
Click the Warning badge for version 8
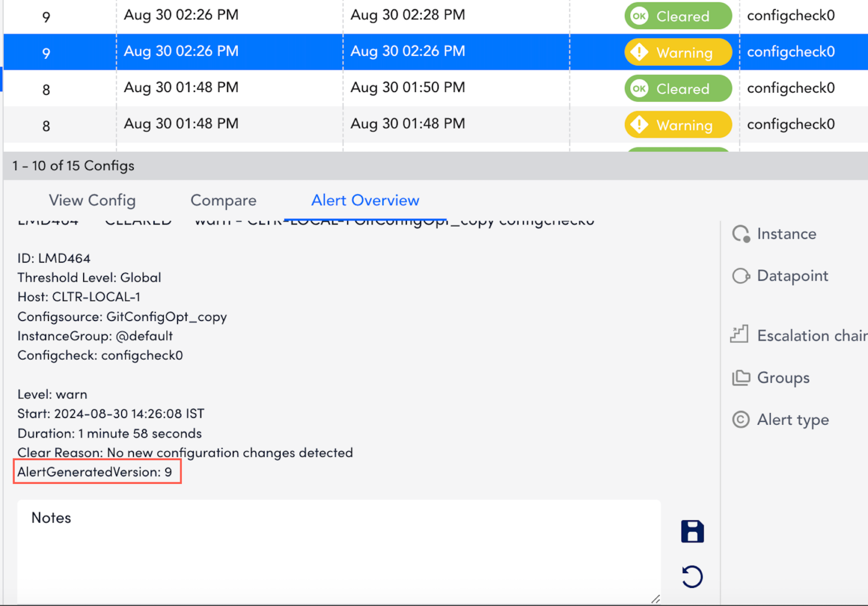[678, 124]
